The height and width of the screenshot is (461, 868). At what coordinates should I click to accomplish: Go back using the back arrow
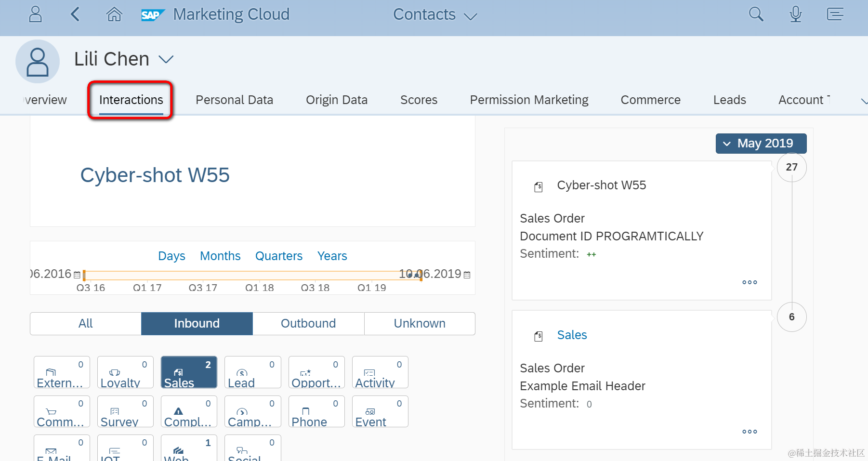click(75, 14)
